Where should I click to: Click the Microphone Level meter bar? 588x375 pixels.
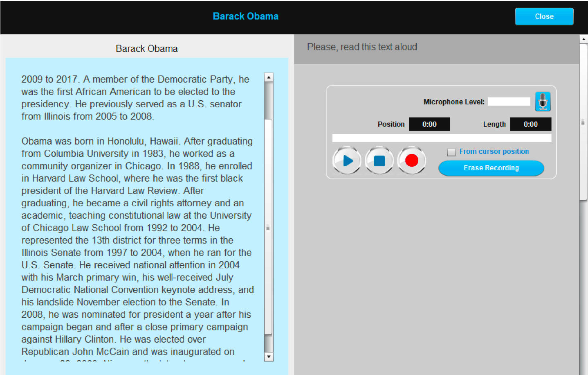pos(509,102)
